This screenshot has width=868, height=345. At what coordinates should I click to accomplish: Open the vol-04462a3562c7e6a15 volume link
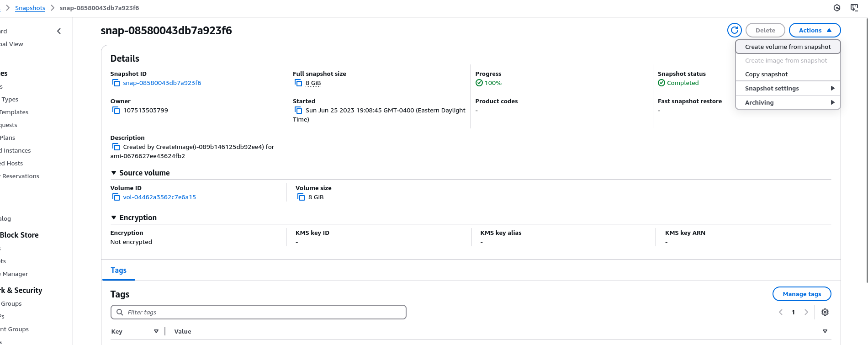pyautogui.click(x=159, y=197)
